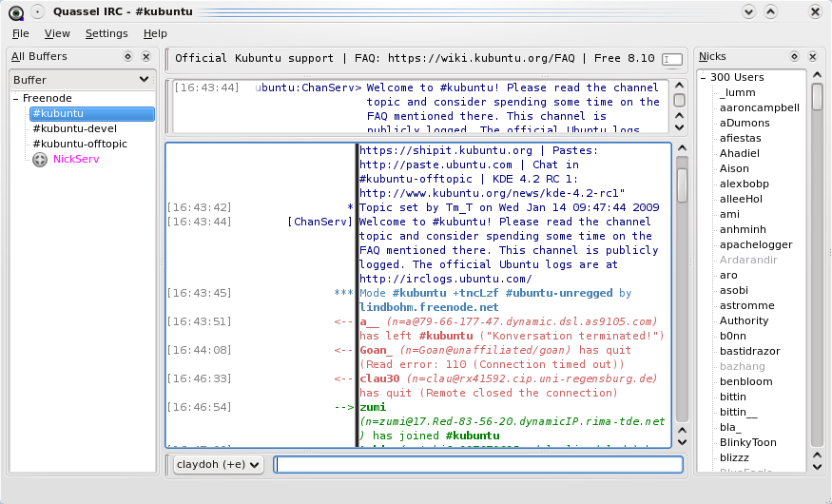Click the chat message input field
832x504 pixels.
478,465
